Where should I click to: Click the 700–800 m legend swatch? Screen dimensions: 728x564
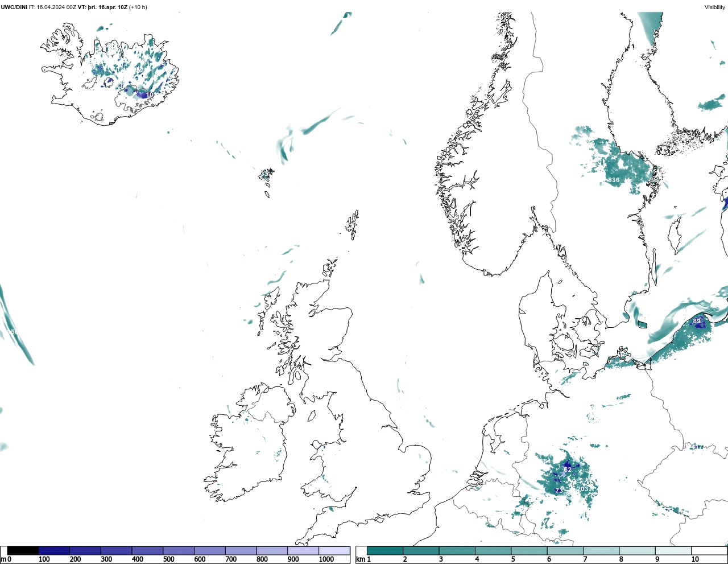coord(241,551)
